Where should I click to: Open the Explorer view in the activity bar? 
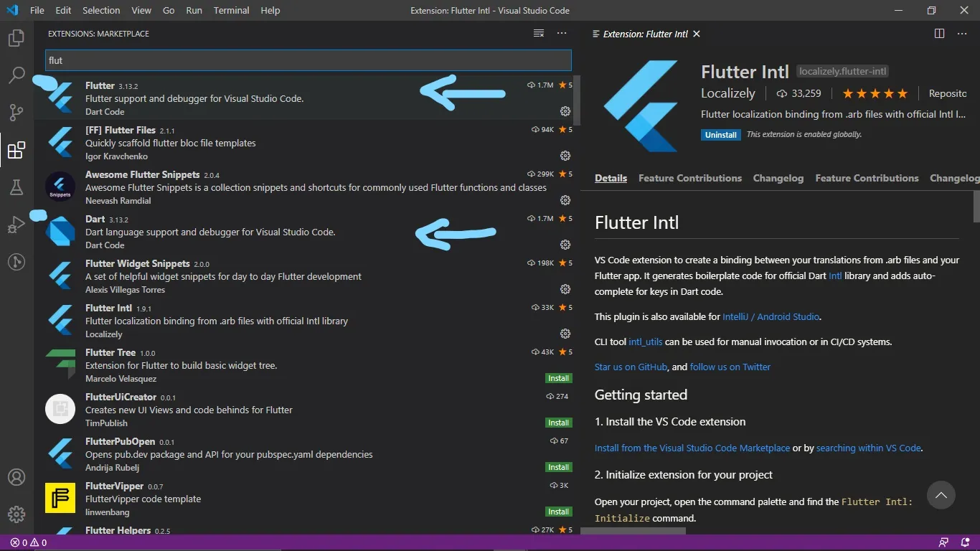click(x=17, y=38)
